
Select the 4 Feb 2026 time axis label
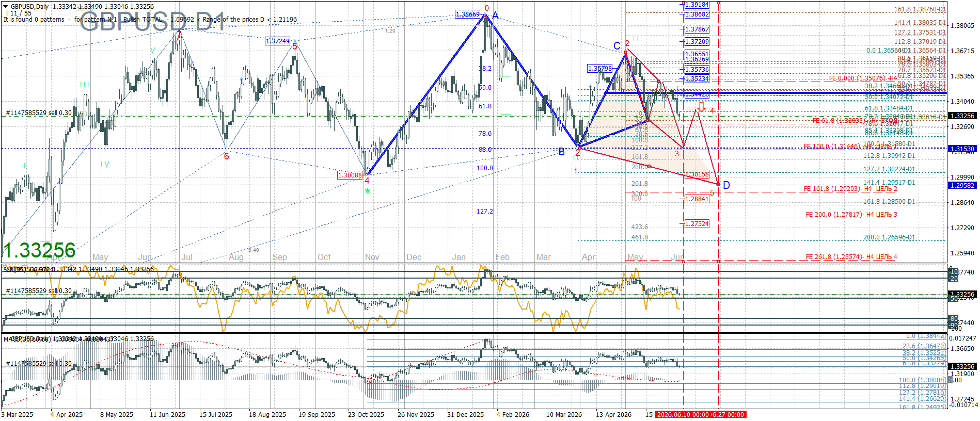[513, 414]
